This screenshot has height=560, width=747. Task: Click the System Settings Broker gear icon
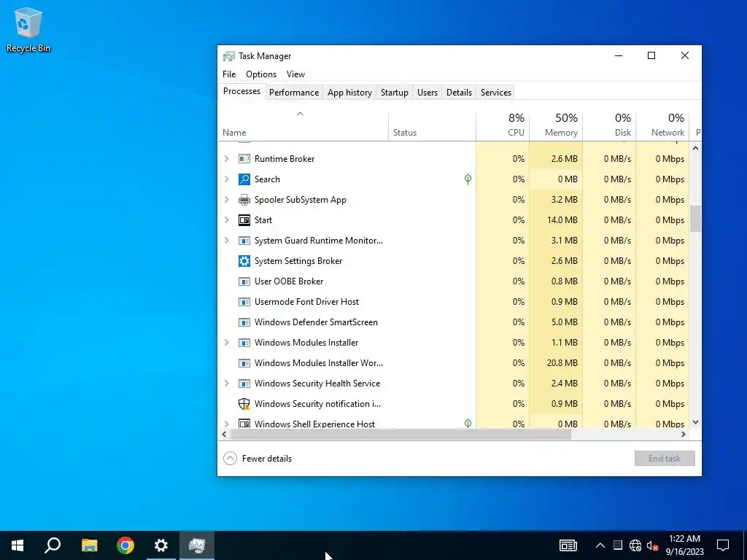(244, 261)
